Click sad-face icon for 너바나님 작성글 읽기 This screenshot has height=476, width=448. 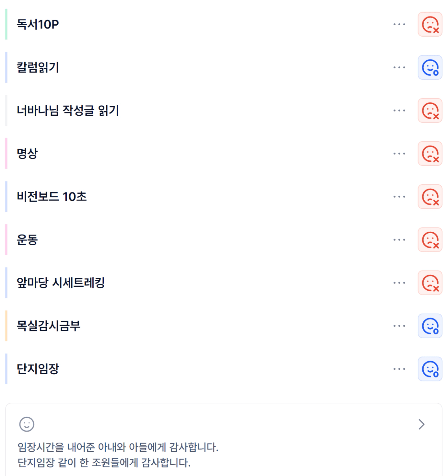point(430,110)
